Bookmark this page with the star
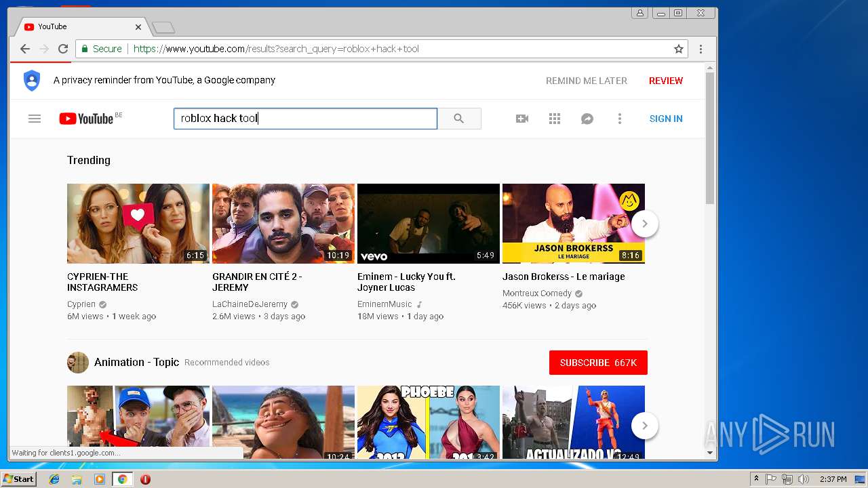The height and width of the screenshot is (488, 868). (x=678, y=49)
